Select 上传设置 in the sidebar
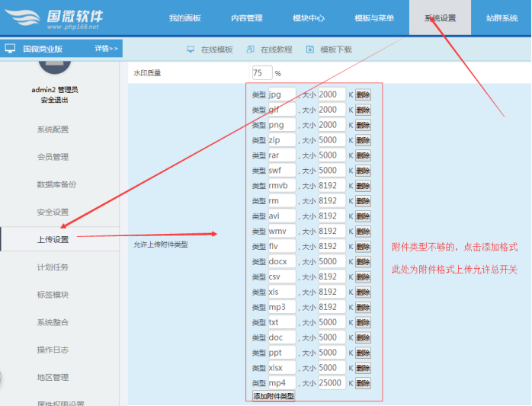The height and width of the screenshot is (406, 532). (x=53, y=240)
